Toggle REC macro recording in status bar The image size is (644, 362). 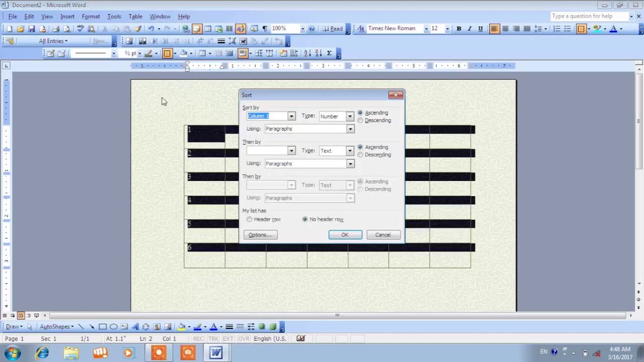pyautogui.click(x=198, y=339)
